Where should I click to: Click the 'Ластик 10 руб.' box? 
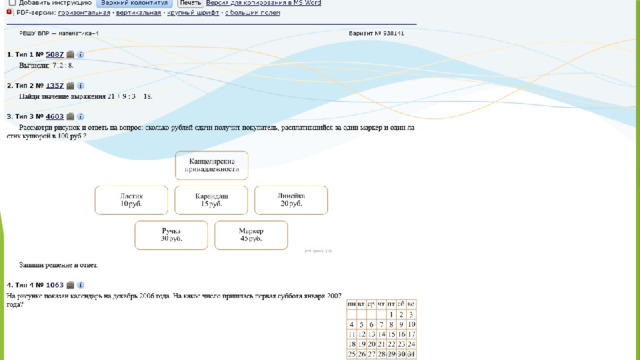tap(131, 200)
